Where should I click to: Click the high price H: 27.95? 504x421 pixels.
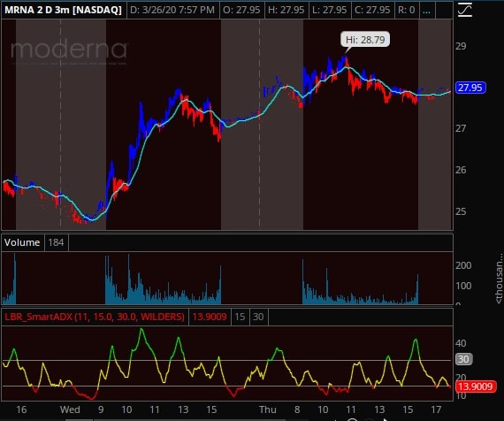[286, 10]
